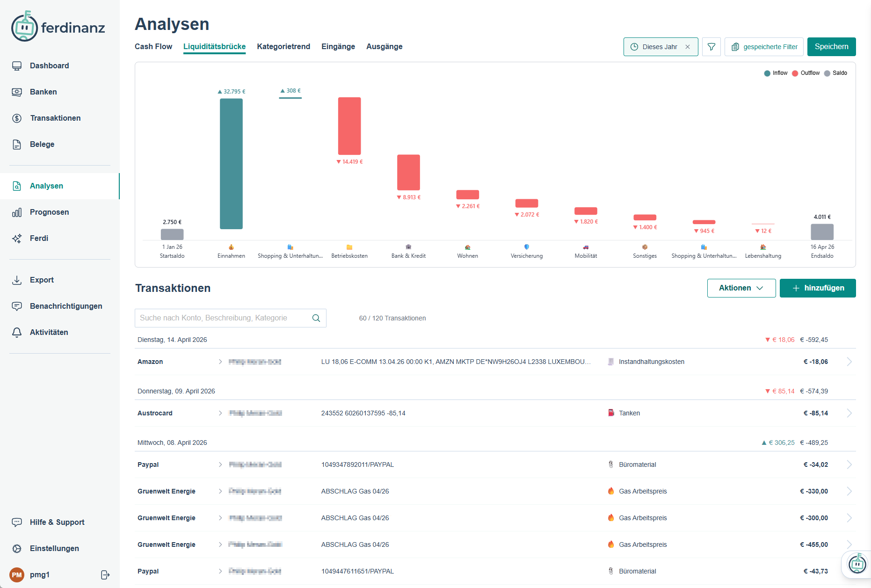
Task: Expand the Austrocard account chevron
Action: point(220,413)
